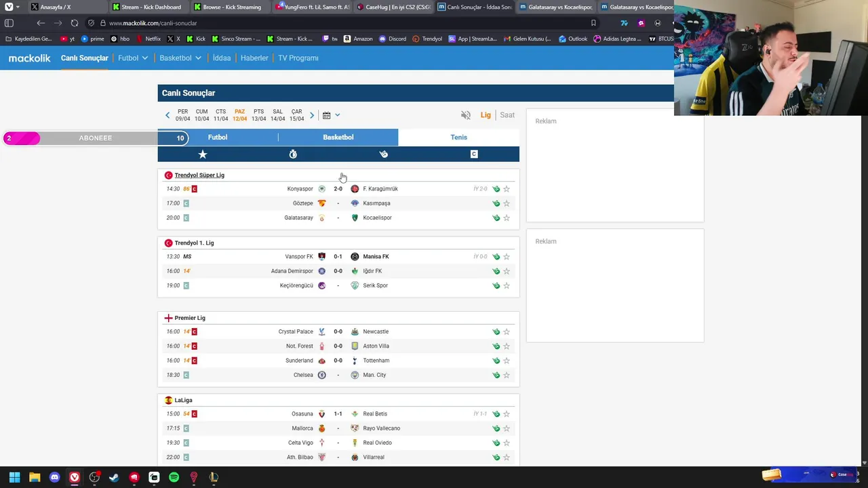Image resolution: width=868 pixels, height=488 pixels.
Task: Open Haberler in the top navigation
Action: pos(254,58)
